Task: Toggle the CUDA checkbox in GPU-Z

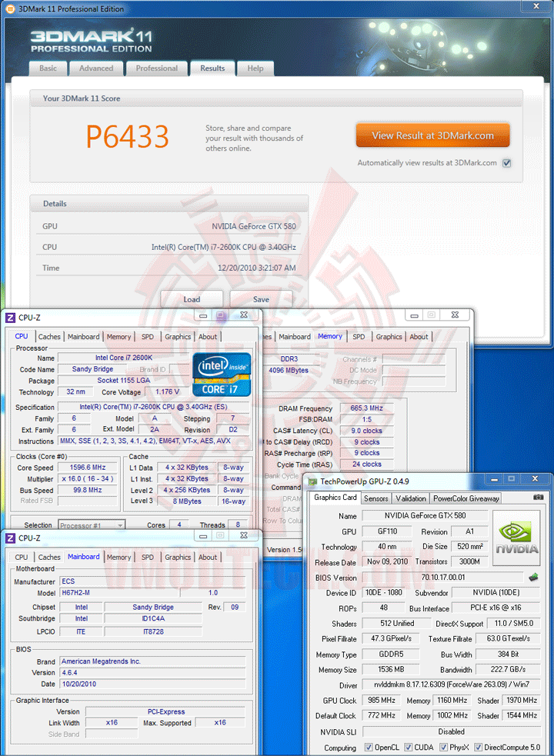Action: point(409,748)
